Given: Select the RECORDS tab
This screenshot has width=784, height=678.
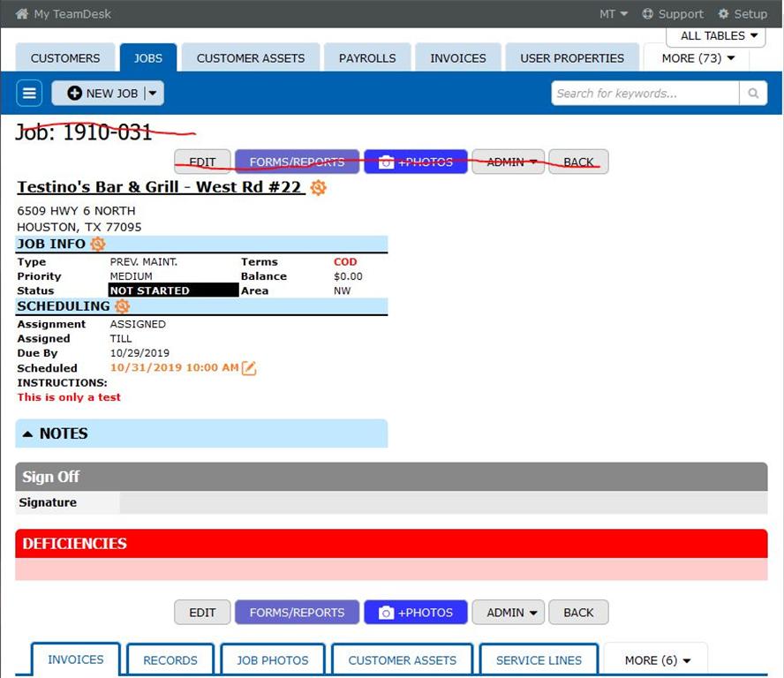Looking at the screenshot, I should click(170, 659).
